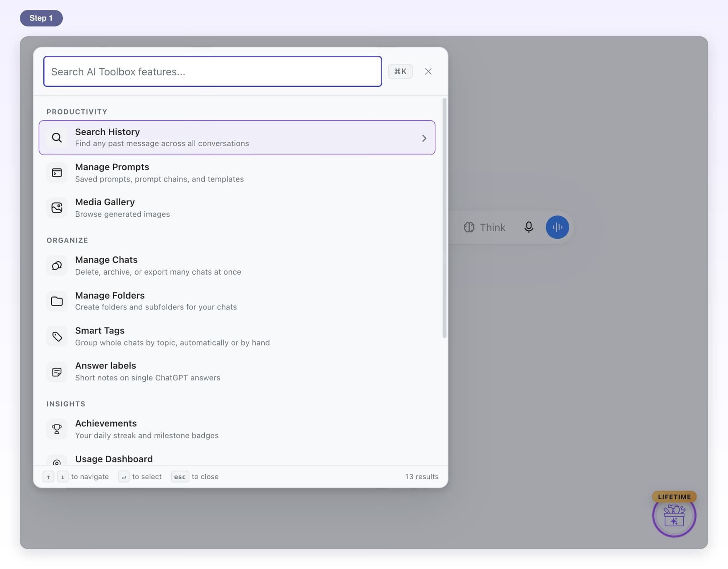Click the Answer labels note icon
The width and height of the screenshot is (728, 569).
[57, 372]
